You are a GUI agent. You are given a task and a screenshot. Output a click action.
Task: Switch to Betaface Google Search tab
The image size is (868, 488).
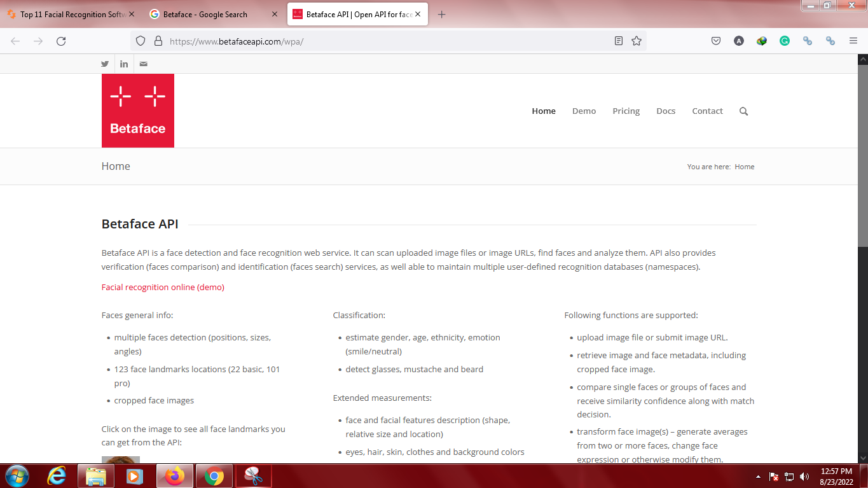pos(214,14)
